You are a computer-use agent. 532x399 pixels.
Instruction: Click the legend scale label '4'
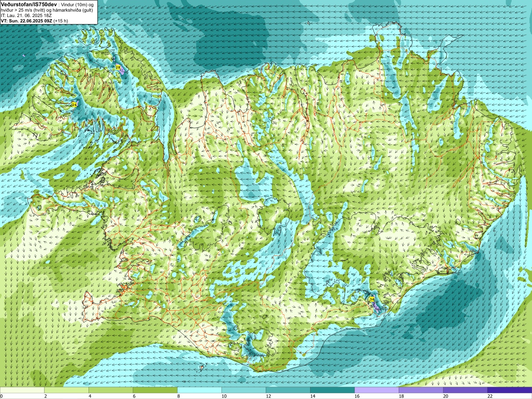tap(90, 396)
